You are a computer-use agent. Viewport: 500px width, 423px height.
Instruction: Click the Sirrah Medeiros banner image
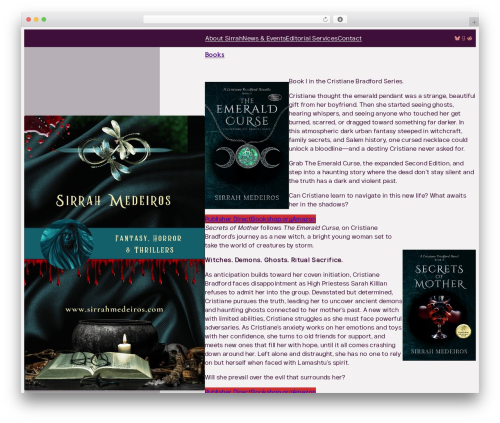click(x=114, y=252)
